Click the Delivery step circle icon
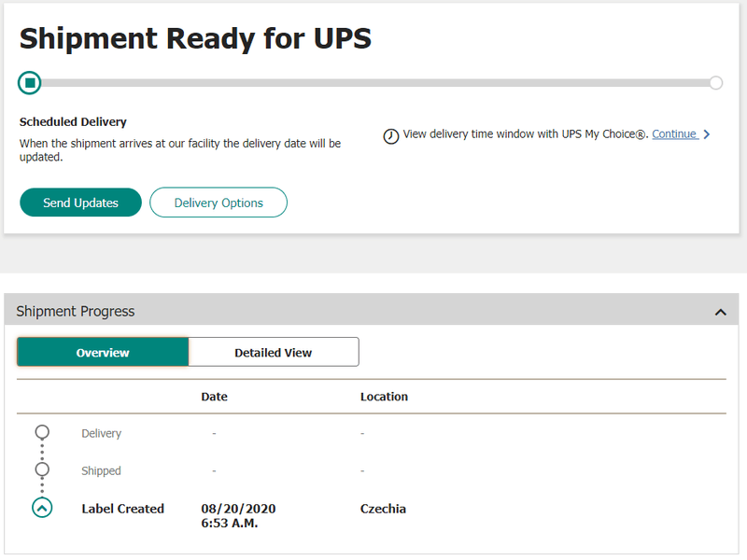The width and height of the screenshot is (747, 560). (42, 433)
